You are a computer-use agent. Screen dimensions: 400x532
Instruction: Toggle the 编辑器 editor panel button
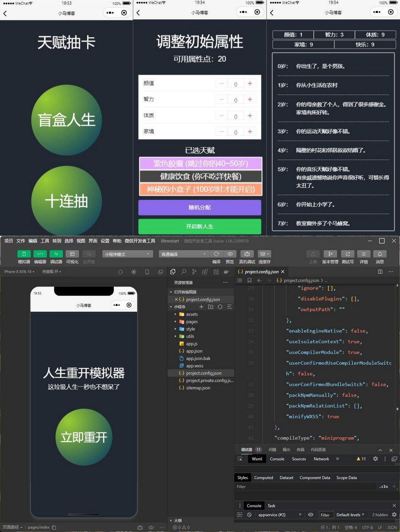[x=40, y=254]
